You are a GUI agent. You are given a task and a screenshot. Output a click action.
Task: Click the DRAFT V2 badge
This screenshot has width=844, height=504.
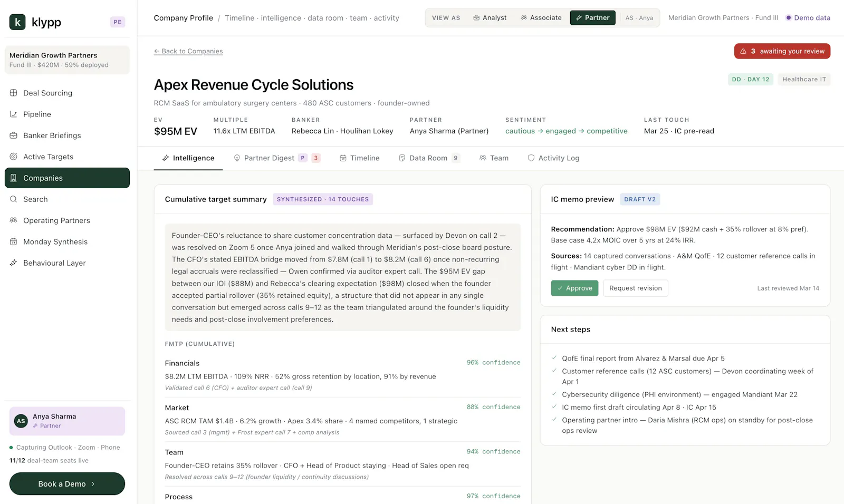pyautogui.click(x=640, y=199)
